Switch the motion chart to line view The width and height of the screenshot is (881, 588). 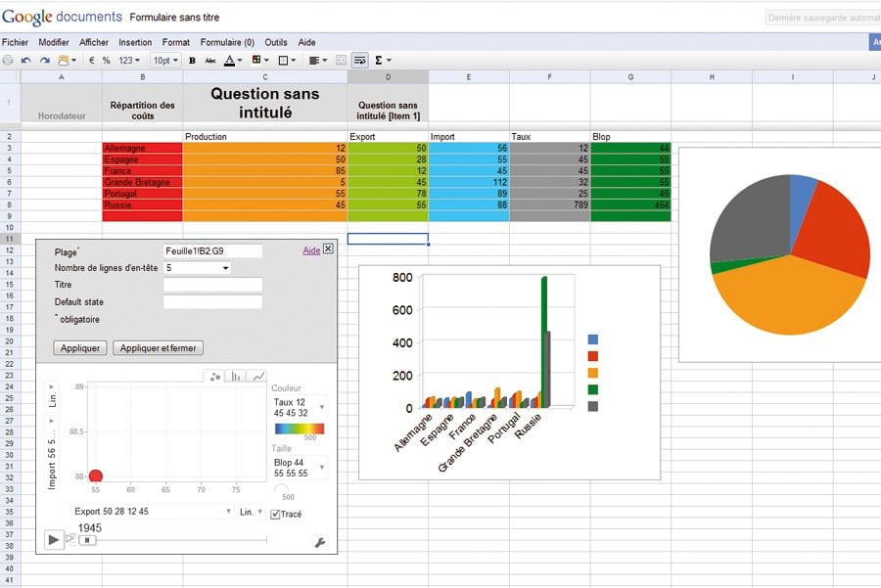257,377
